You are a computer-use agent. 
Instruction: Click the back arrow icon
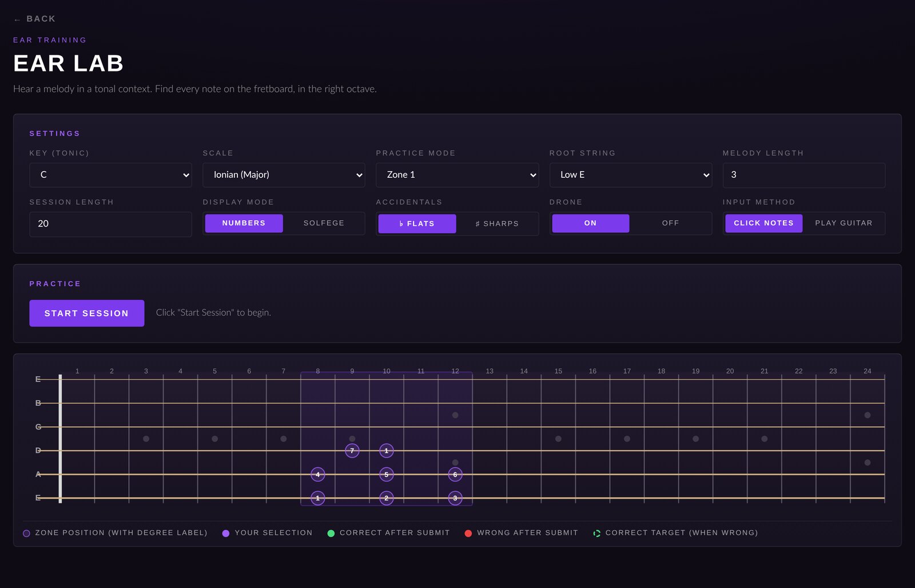pyautogui.click(x=17, y=19)
